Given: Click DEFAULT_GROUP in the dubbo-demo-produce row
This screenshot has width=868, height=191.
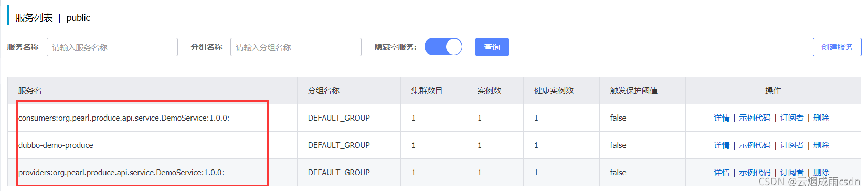Looking at the screenshot, I should pyautogui.click(x=339, y=145).
